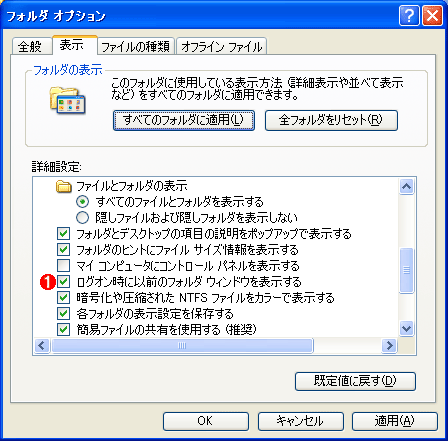Viewport: 448px width, 441px height.
Task: Switch to the 全般 tab
Action: point(31,46)
